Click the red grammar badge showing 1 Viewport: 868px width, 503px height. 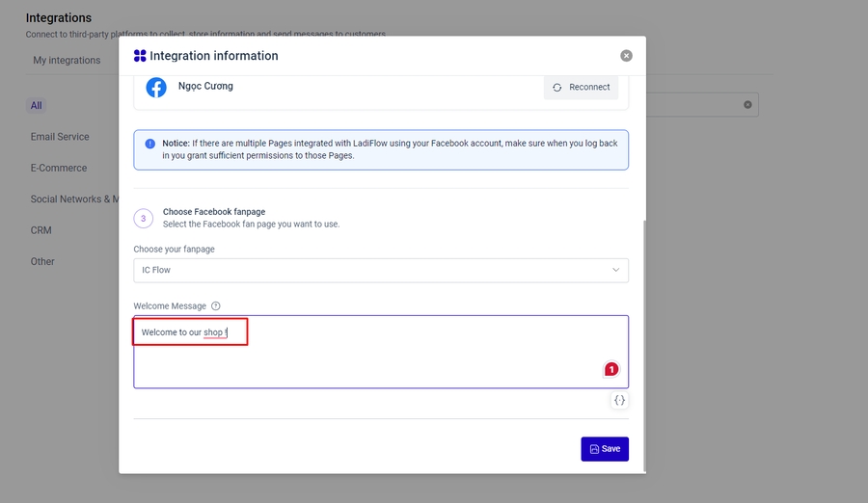pyautogui.click(x=610, y=369)
